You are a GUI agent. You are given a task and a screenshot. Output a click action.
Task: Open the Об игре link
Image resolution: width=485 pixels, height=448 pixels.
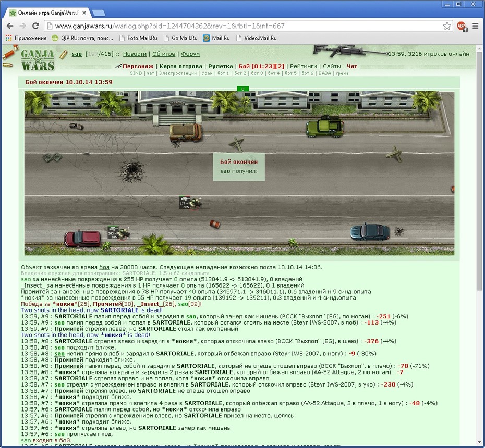click(x=164, y=54)
